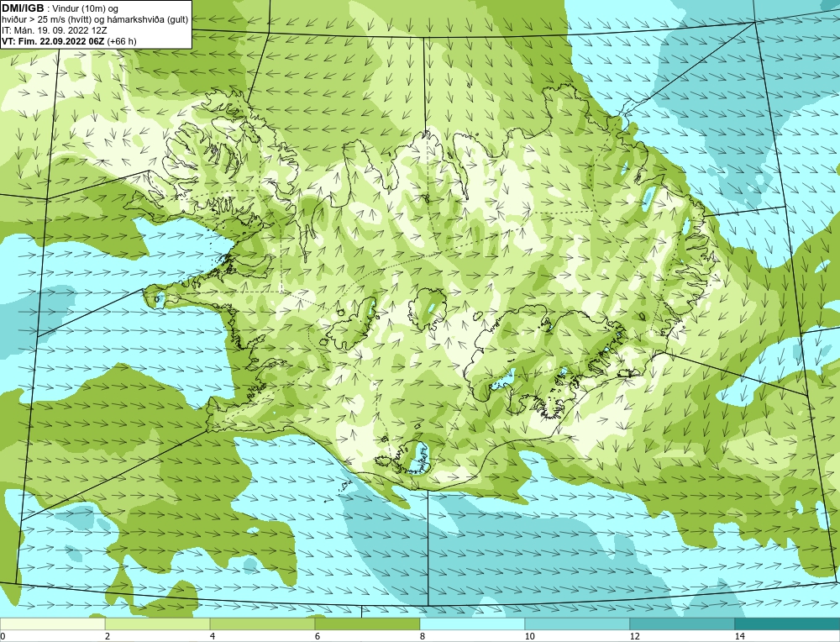The width and height of the screenshot is (840, 642).
Task: Click the 'IT: Mán. 19. 09. 2022 12Z' line
Action: point(54,30)
